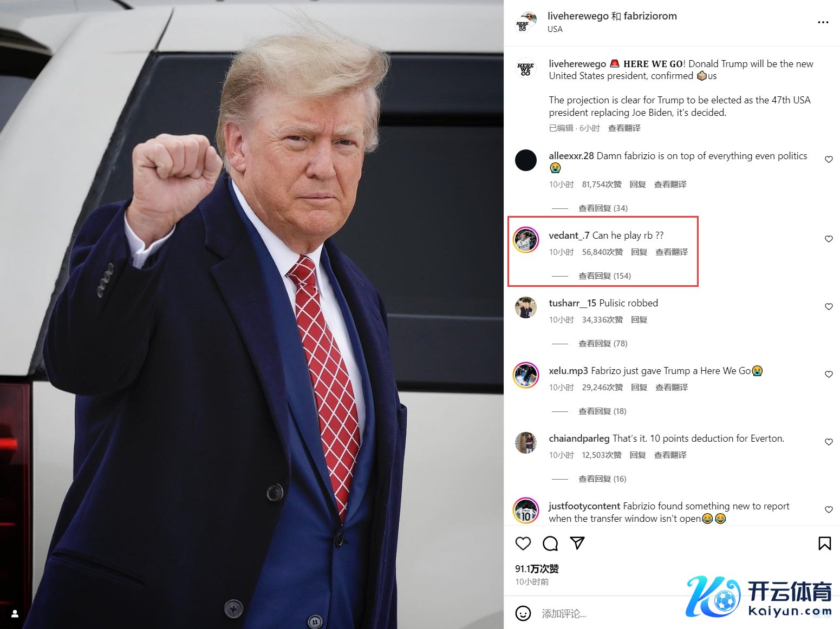Like the post with heart icon

click(x=523, y=543)
